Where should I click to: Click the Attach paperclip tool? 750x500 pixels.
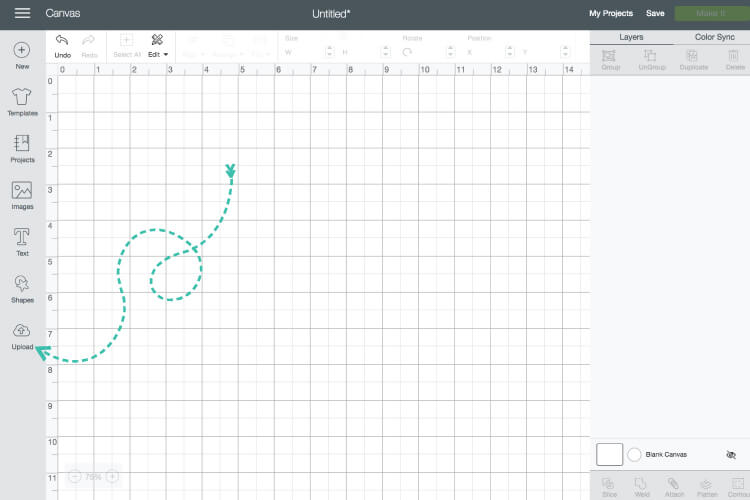(673, 487)
